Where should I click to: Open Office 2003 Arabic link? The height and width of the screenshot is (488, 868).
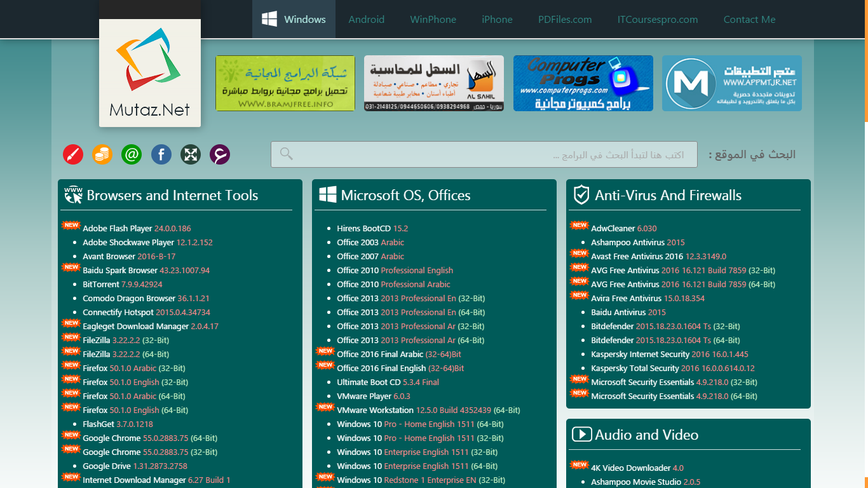[x=370, y=243]
